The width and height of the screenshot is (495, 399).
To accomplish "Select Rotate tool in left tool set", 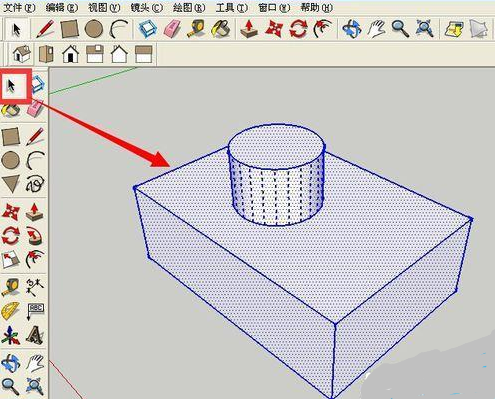I will [x=11, y=236].
